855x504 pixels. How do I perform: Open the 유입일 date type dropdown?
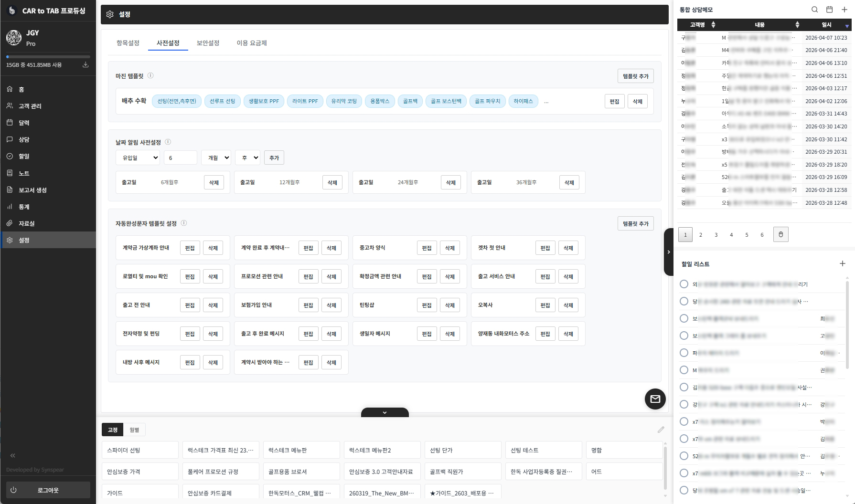tap(138, 157)
